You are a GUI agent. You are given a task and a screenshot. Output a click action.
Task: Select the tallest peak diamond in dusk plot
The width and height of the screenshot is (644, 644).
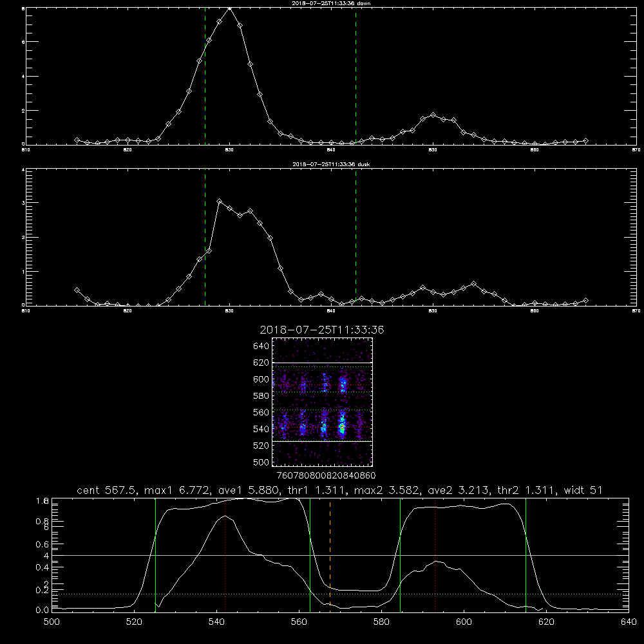pyautogui.click(x=220, y=201)
